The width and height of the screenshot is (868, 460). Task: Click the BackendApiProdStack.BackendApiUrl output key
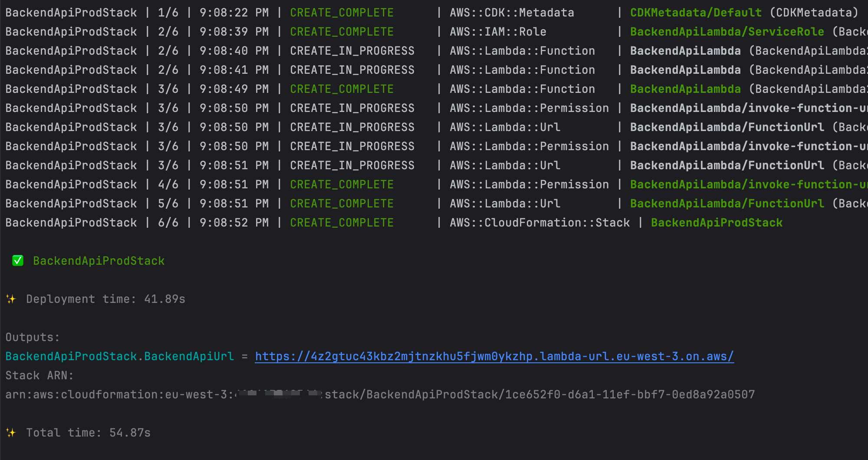coord(120,356)
